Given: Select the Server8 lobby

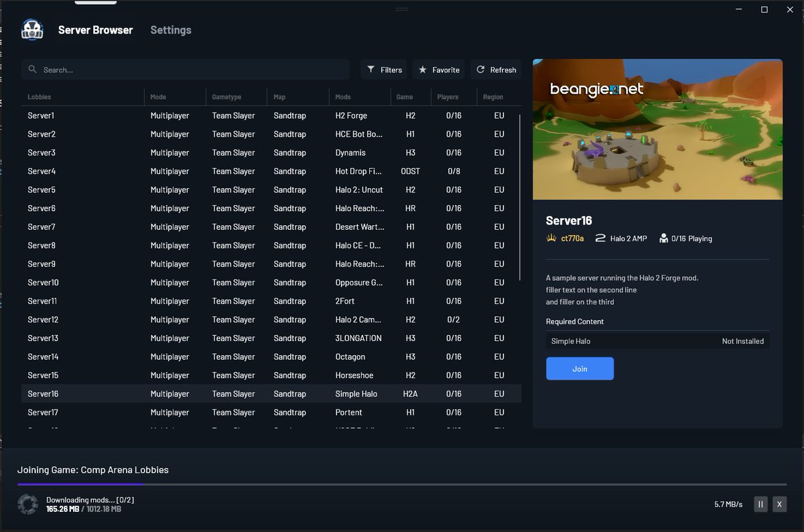Looking at the screenshot, I should (271, 245).
